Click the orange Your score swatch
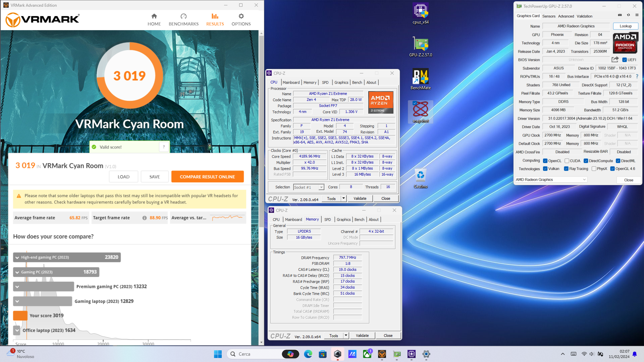 pos(20,316)
